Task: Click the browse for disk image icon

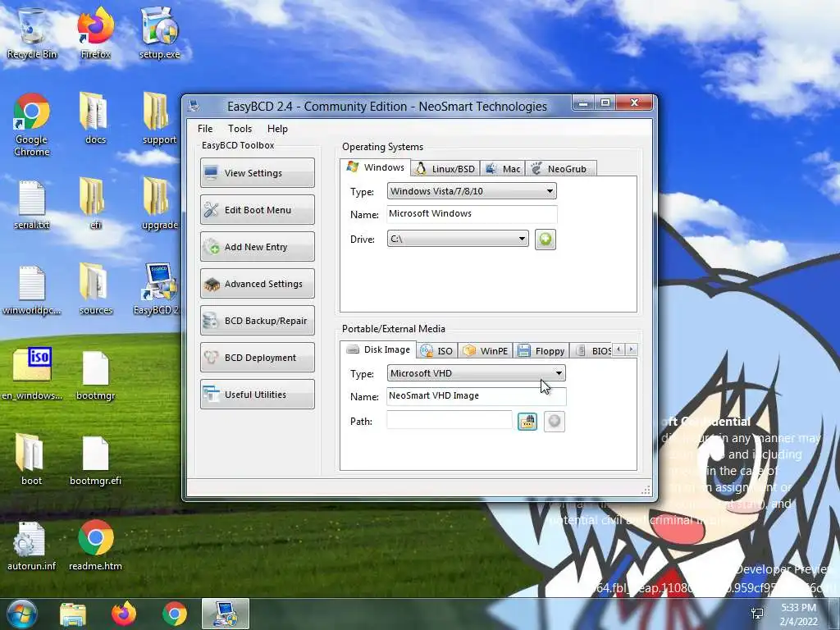Action: pyautogui.click(x=527, y=422)
